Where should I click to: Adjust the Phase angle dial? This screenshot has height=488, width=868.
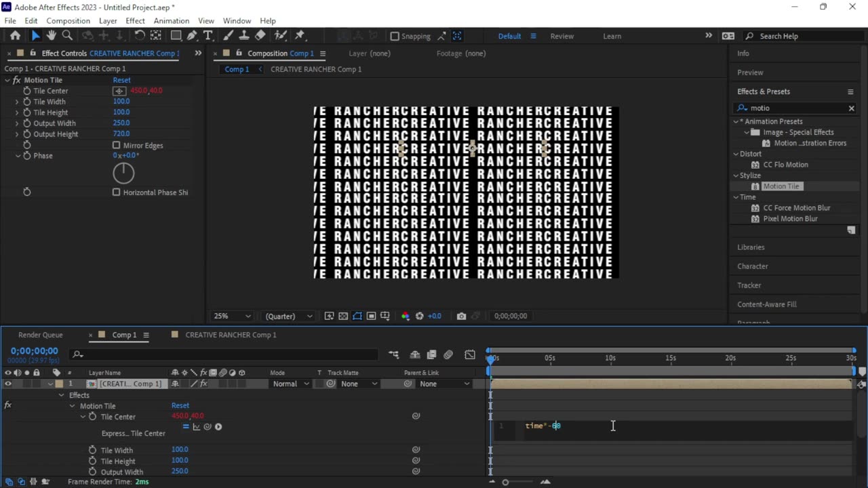123,174
